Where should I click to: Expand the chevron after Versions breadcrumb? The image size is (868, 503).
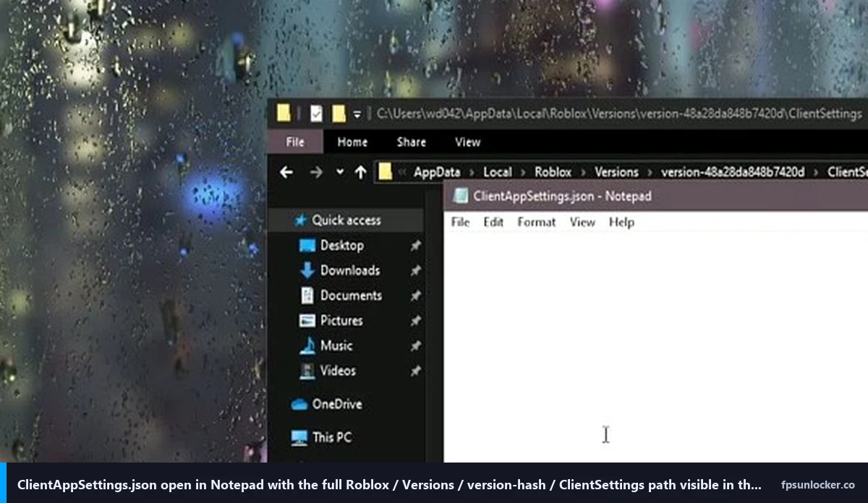[x=650, y=173]
